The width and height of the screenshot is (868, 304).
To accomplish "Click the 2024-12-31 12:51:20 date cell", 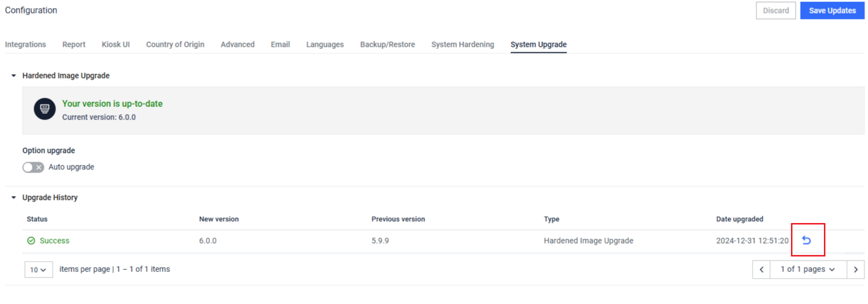I will point(752,240).
